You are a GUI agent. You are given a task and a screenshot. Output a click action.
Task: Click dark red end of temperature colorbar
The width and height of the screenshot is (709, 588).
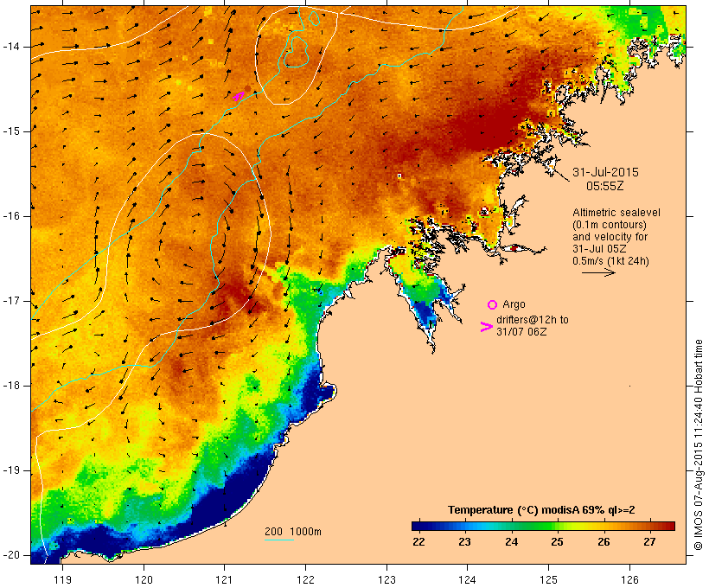[668, 526]
